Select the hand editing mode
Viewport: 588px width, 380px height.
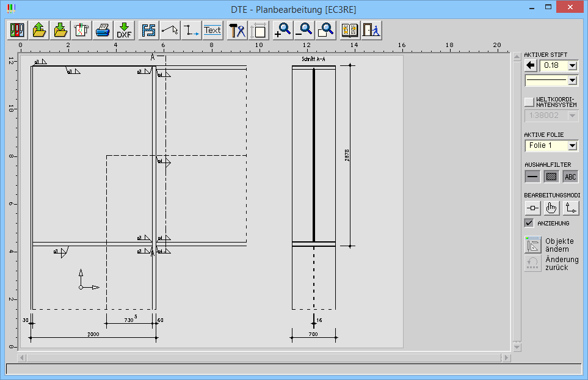(551, 208)
